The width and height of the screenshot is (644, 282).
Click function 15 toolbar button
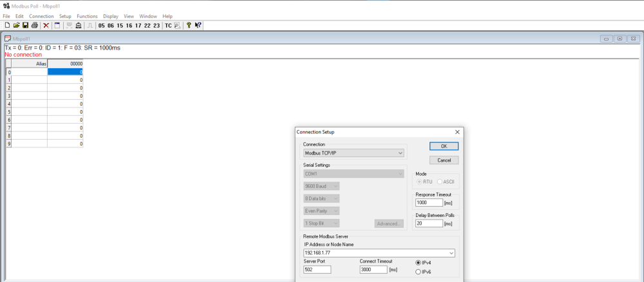pyautogui.click(x=120, y=26)
